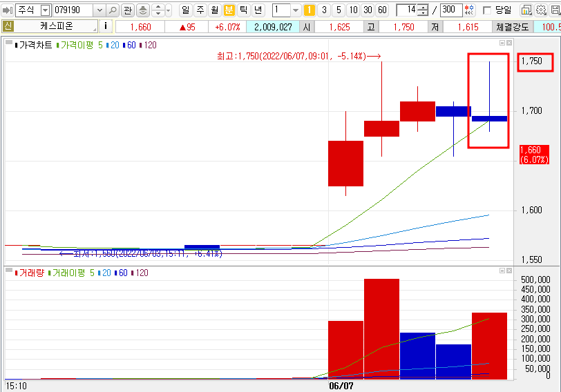The height and width of the screenshot is (392, 561).
Task: Click the 신 badge beside 케스피온
Action: (8, 26)
